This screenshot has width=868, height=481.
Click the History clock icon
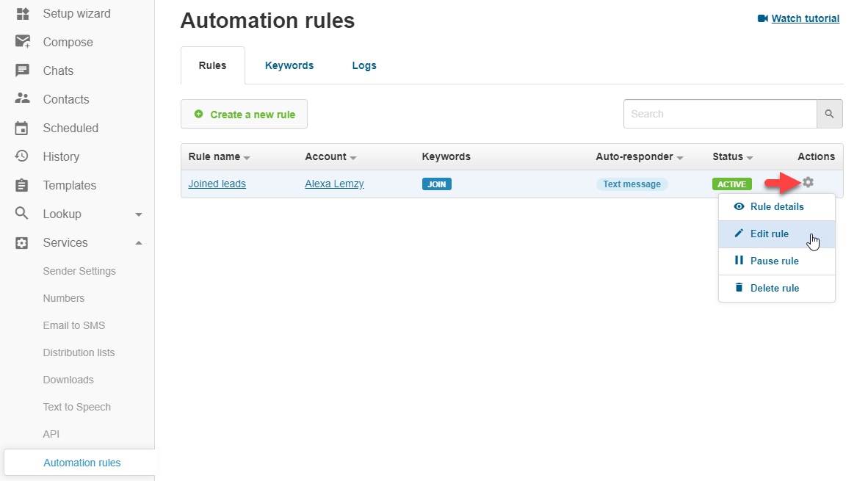coord(21,156)
